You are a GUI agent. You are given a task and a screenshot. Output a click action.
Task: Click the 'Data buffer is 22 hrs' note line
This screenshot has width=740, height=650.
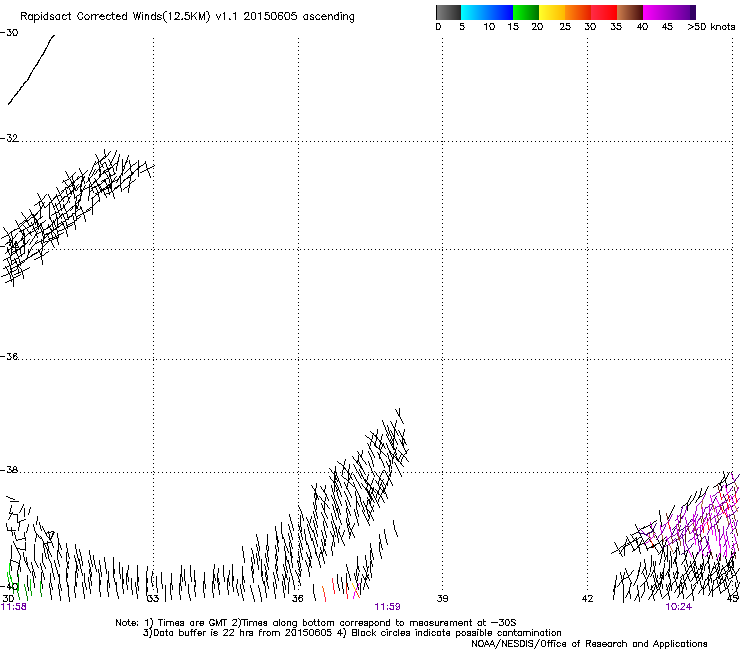click(x=352, y=633)
